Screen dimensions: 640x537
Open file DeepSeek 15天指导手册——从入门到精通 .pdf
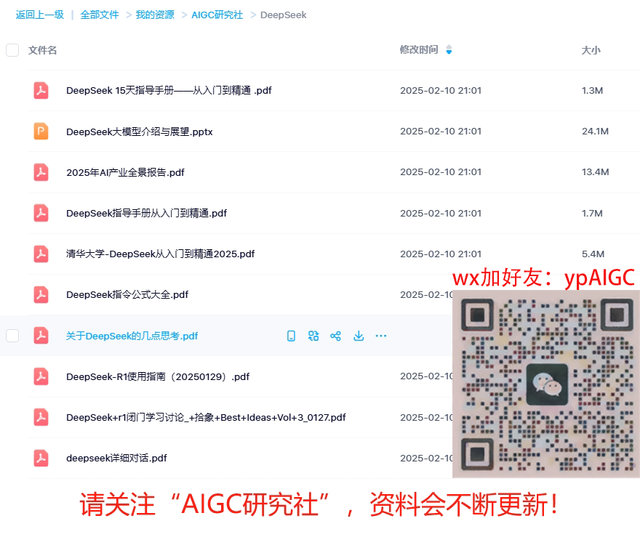tap(169, 91)
